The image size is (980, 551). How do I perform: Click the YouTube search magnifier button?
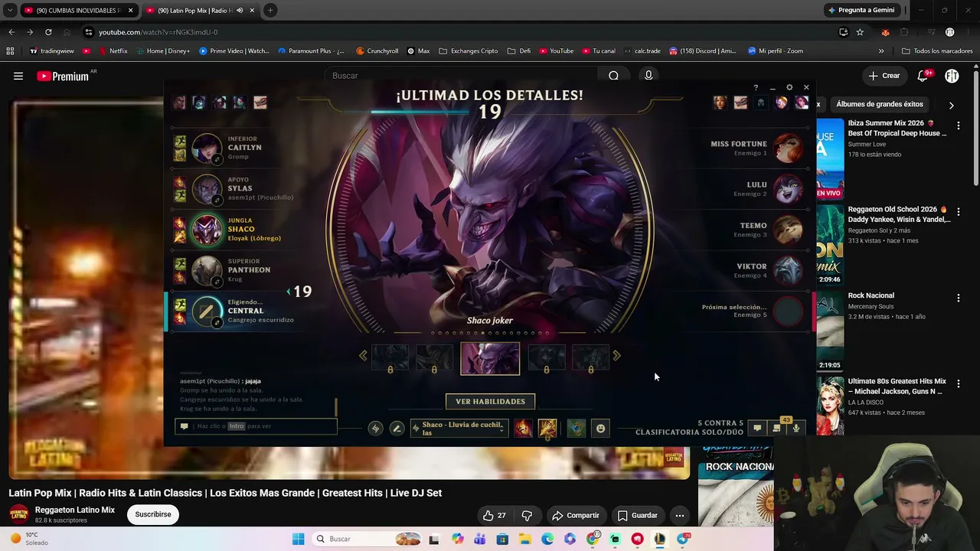coord(613,76)
